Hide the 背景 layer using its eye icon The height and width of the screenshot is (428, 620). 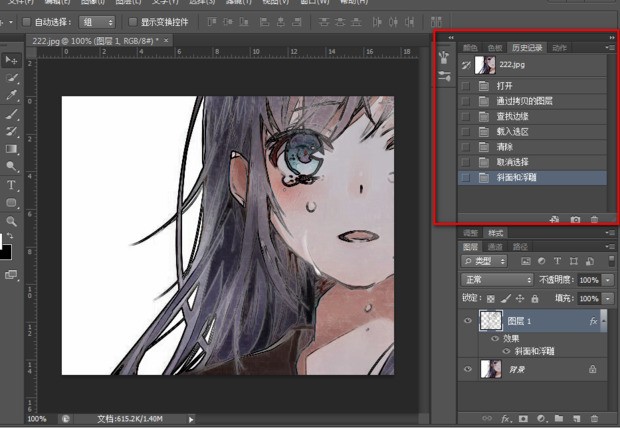[x=469, y=369]
